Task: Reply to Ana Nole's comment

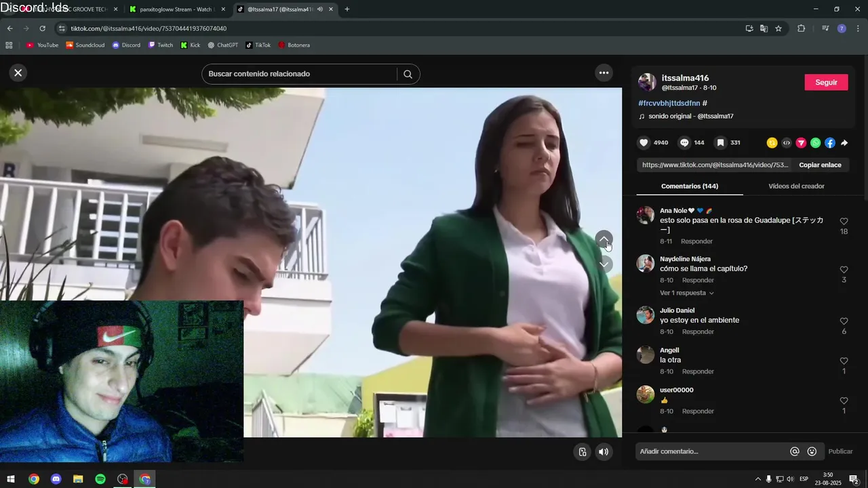Action: [697, 241]
